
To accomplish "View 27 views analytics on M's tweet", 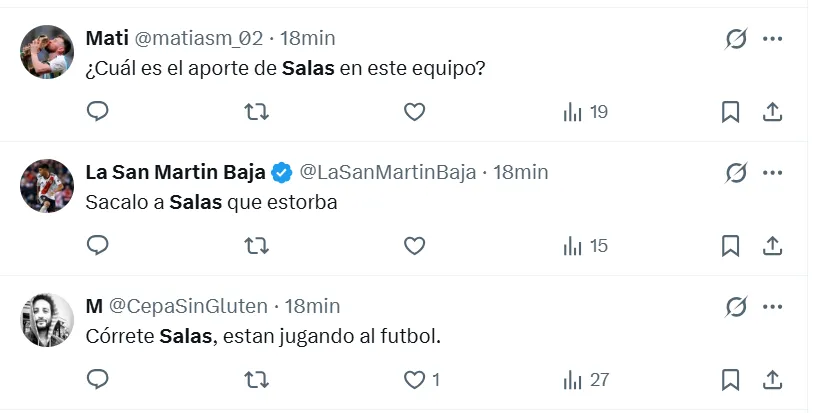I will coord(585,379).
